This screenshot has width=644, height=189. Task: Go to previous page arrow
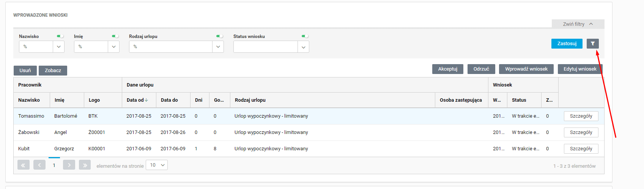(x=39, y=165)
